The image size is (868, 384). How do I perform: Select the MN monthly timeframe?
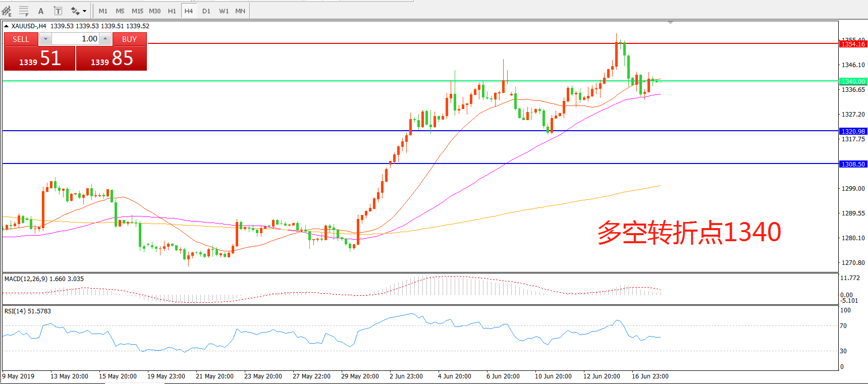pos(240,11)
